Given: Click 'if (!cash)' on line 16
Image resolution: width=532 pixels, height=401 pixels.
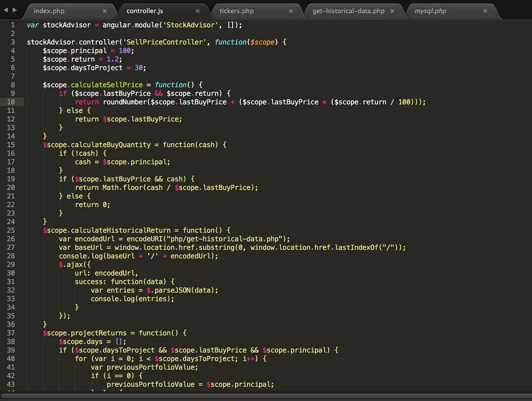Looking at the screenshot, I should 79,153.
